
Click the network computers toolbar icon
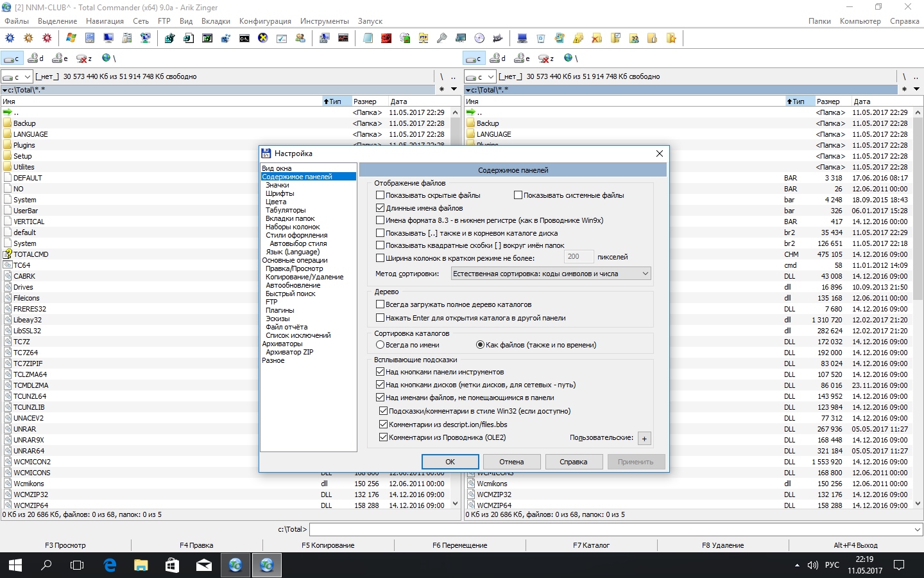point(146,38)
